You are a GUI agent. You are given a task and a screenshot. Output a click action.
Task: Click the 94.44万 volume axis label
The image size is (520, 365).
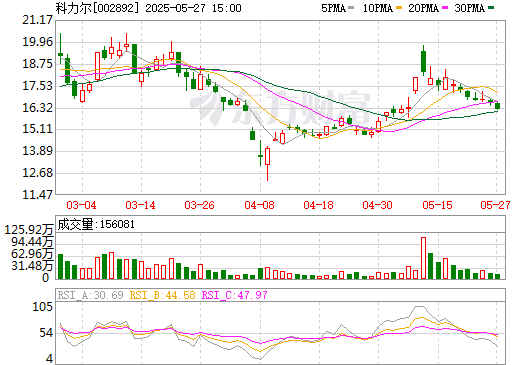point(32,242)
